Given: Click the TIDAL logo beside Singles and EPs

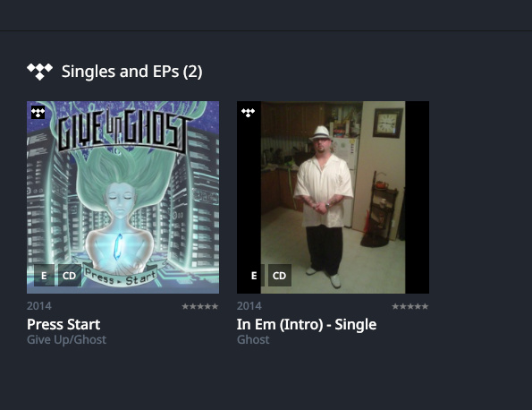Looking at the screenshot, I should click(x=39, y=72).
